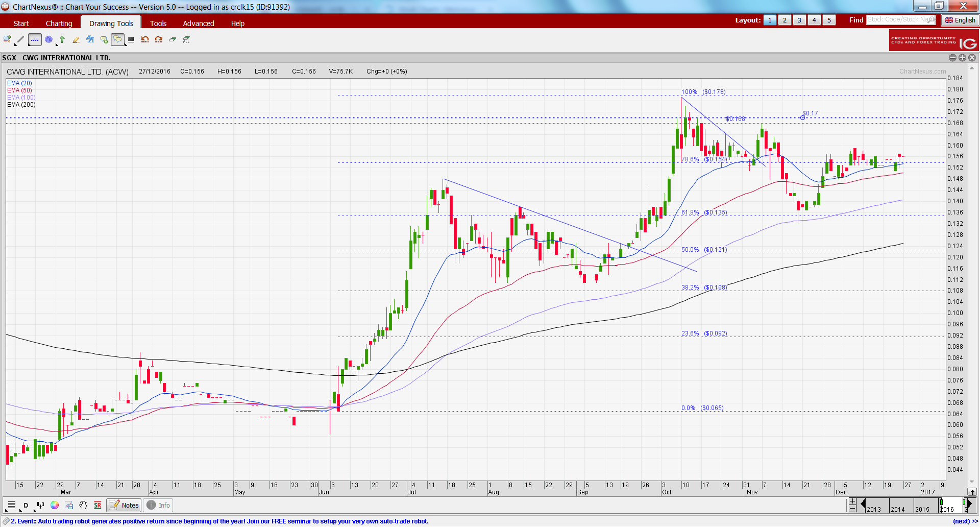Image resolution: width=980 pixels, height=527 pixels.
Task: Open the English language selector
Action: (x=960, y=20)
